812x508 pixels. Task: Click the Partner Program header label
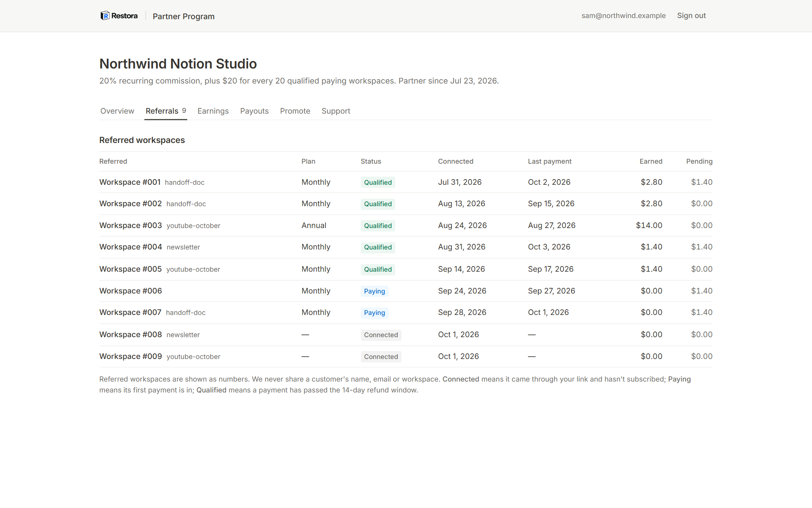pyautogui.click(x=183, y=17)
